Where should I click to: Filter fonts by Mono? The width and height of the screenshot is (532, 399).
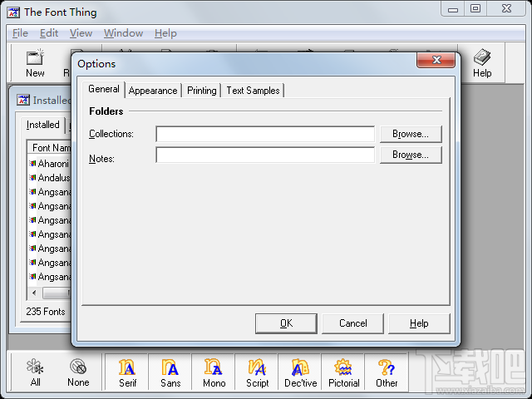(214, 373)
